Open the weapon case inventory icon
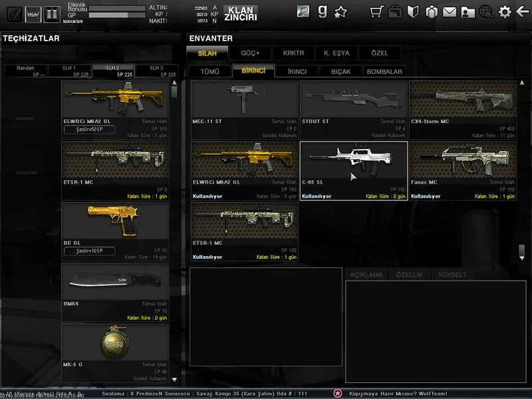The image size is (532, 399). point(395,12)
